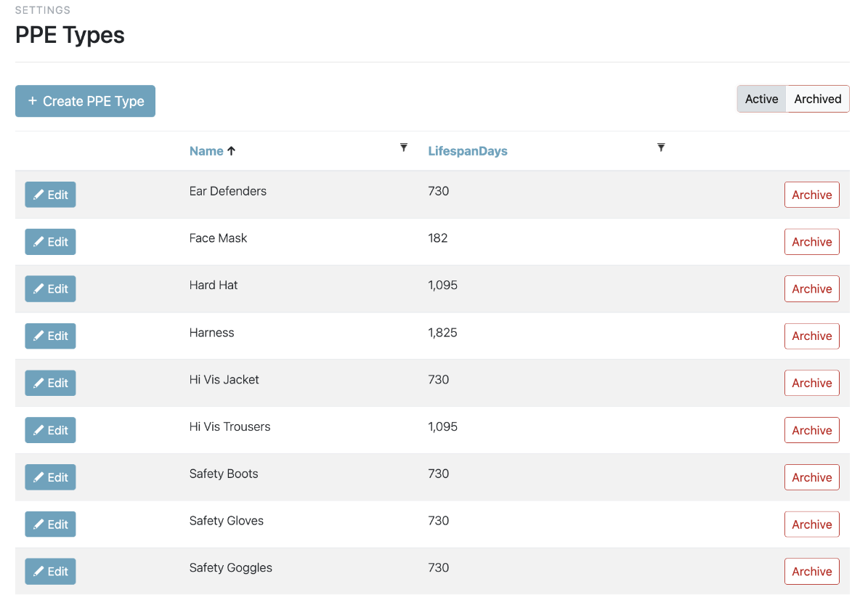Screen dimensions: 860x616
Task: Click the pencil Edit for Ear Defenders
Action: click(x=50, y=195)
